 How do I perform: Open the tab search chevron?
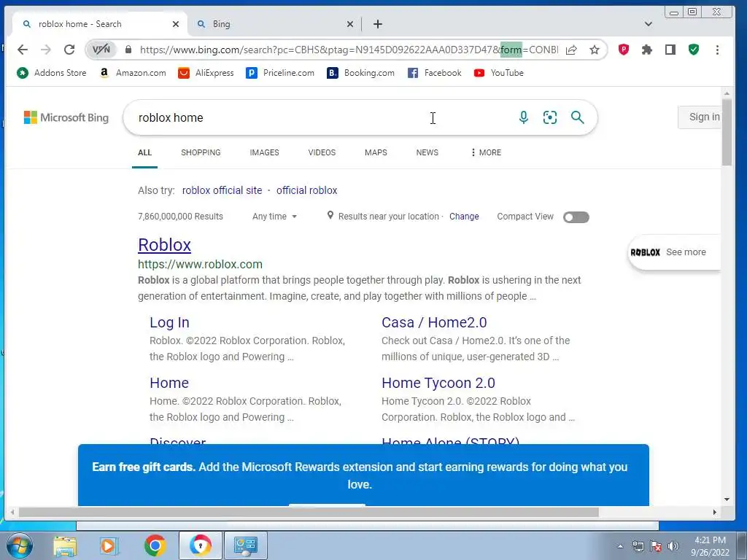click(648, 24)
